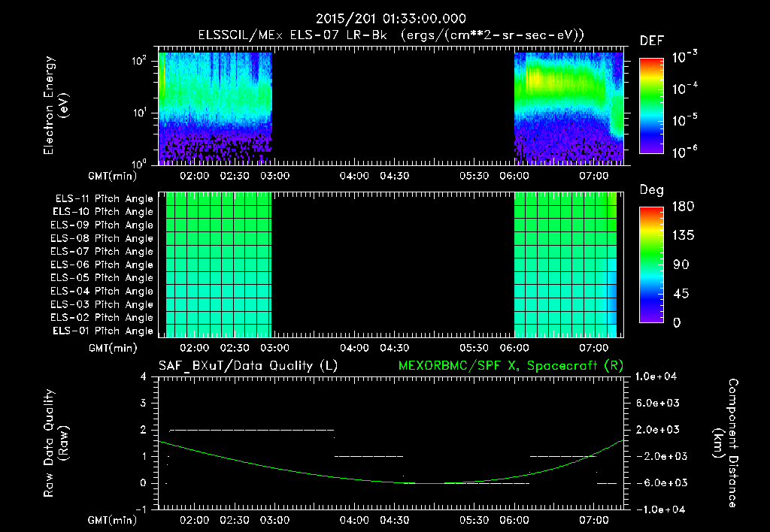Click the 4 tick on Raw Data Quality axis
Screen dimensions: 770x532
click(x=144, y=377)
